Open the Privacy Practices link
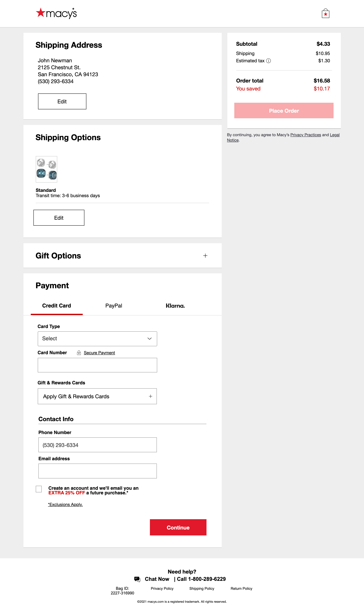Screen dimensions: 364x608 [x=305, y=135]
